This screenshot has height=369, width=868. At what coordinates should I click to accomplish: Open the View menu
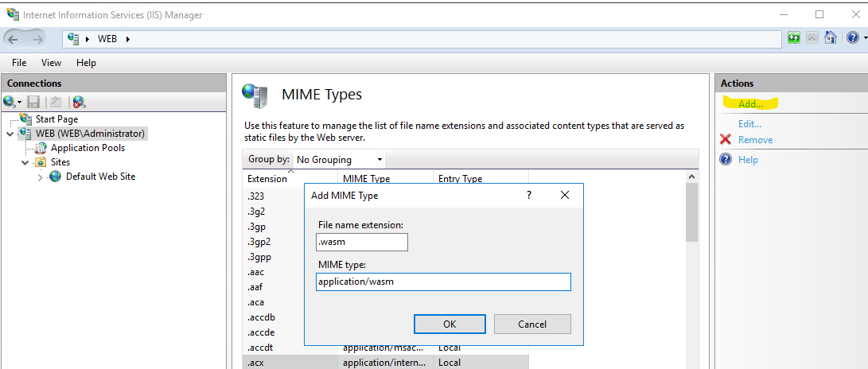[51, 63]
